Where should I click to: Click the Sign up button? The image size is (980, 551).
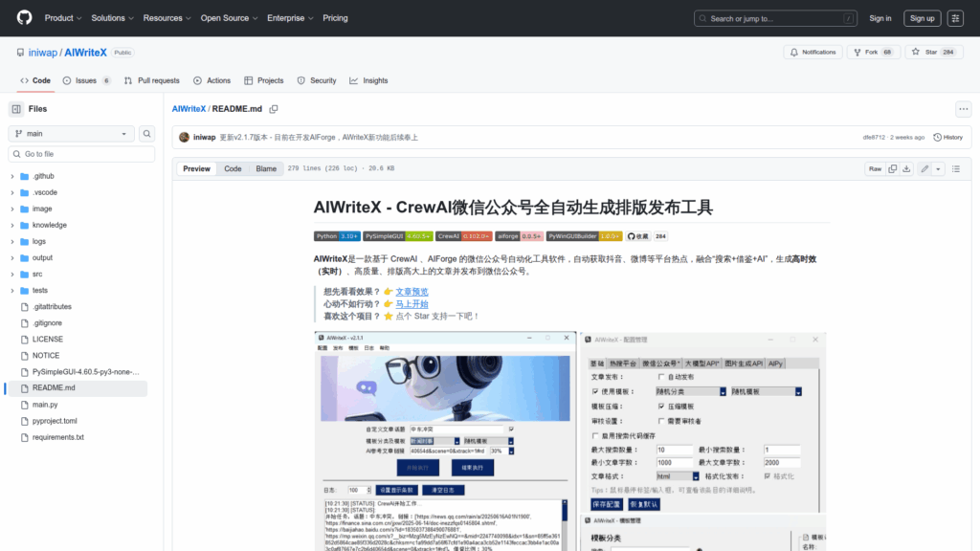(922, 18)
